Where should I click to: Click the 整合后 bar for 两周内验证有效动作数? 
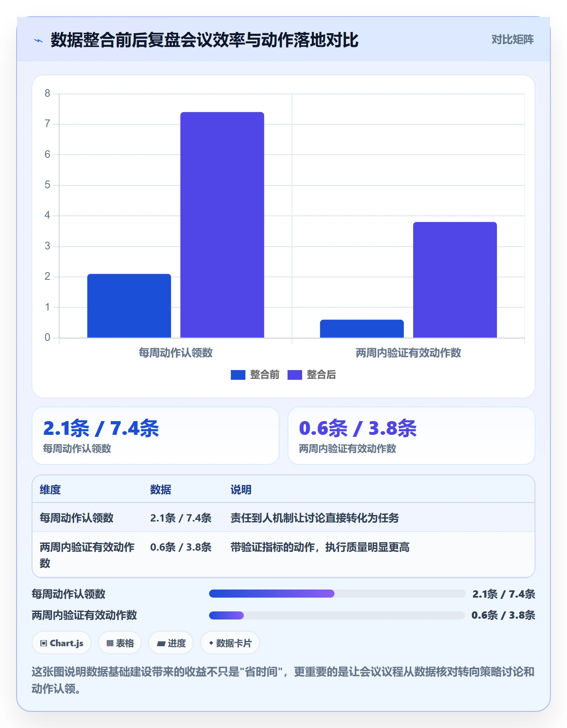[455, 280]
